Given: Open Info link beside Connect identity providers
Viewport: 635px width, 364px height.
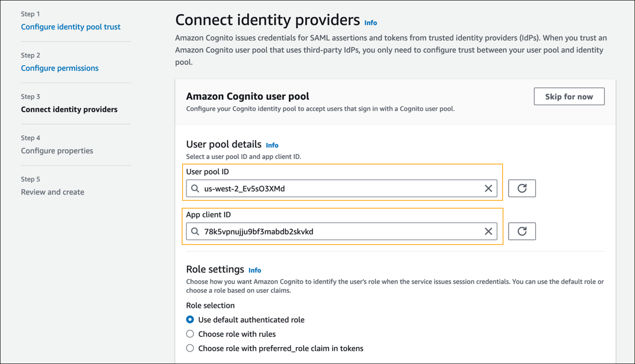Looking at the screenshot, I should click(x=371, y=23).
